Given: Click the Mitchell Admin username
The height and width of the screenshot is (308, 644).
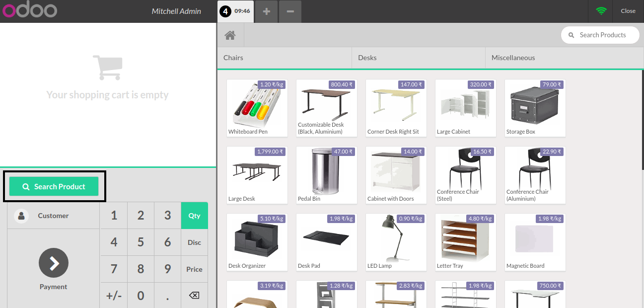Looking at the screenshot, I should [176, 11].
